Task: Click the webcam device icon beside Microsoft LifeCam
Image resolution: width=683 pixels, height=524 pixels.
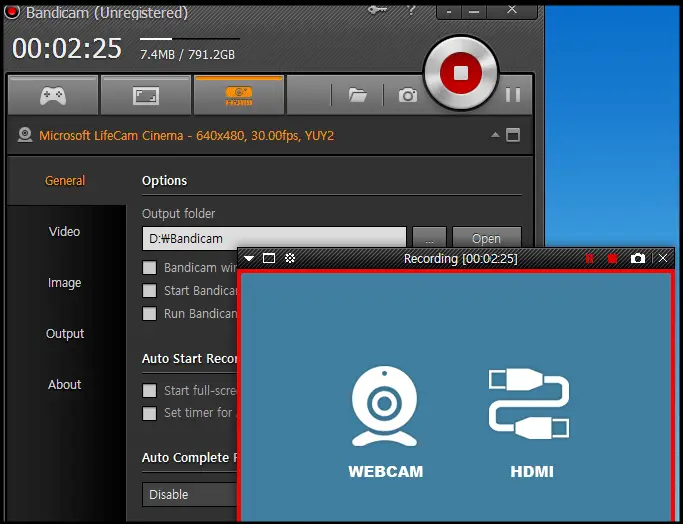Action: 25,135
